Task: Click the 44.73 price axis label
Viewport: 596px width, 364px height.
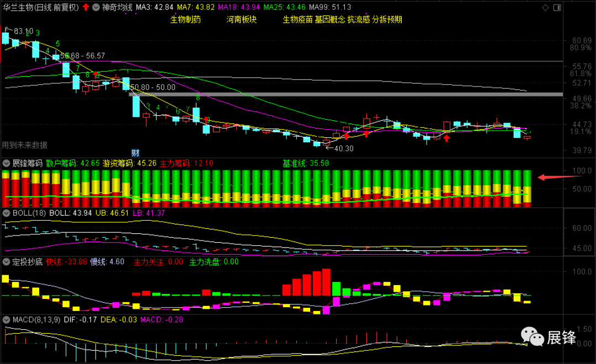Action: pos(582,125)
